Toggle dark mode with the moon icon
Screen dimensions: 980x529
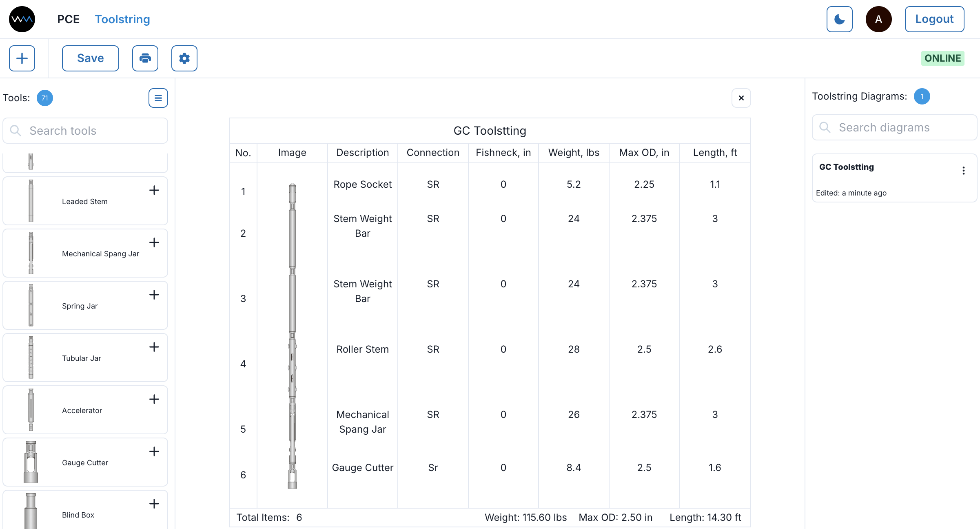(x=839, y=19)
